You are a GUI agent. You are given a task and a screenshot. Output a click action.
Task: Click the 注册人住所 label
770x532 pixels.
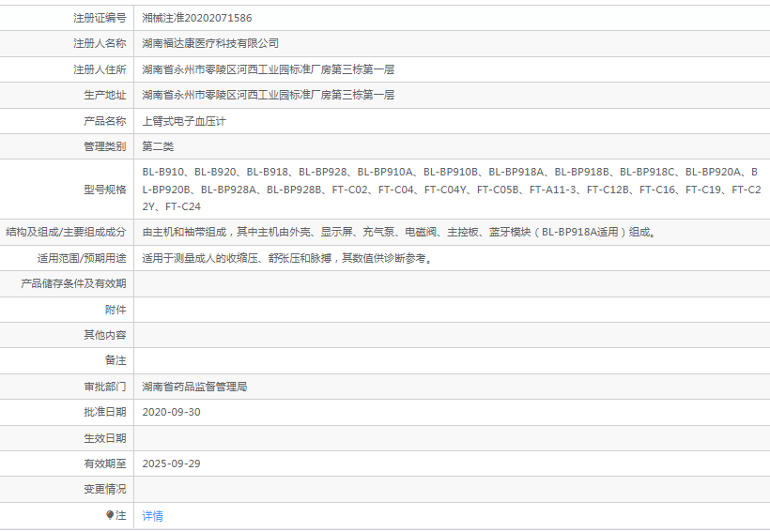[x=100, y=69]
